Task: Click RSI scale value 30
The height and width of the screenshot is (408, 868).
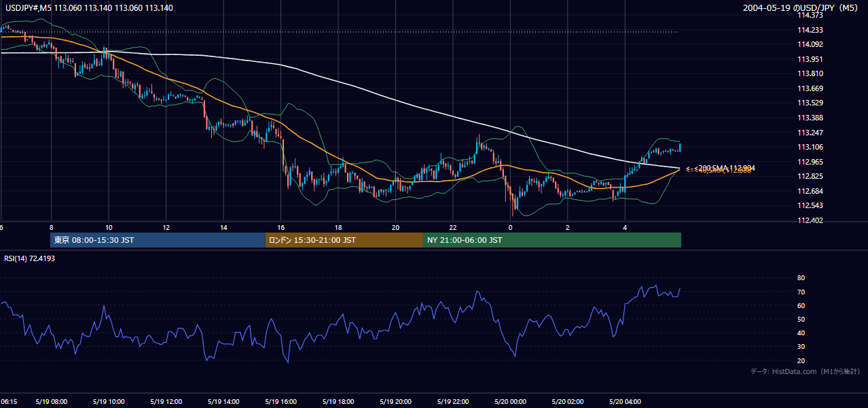Action: (801, 347)
